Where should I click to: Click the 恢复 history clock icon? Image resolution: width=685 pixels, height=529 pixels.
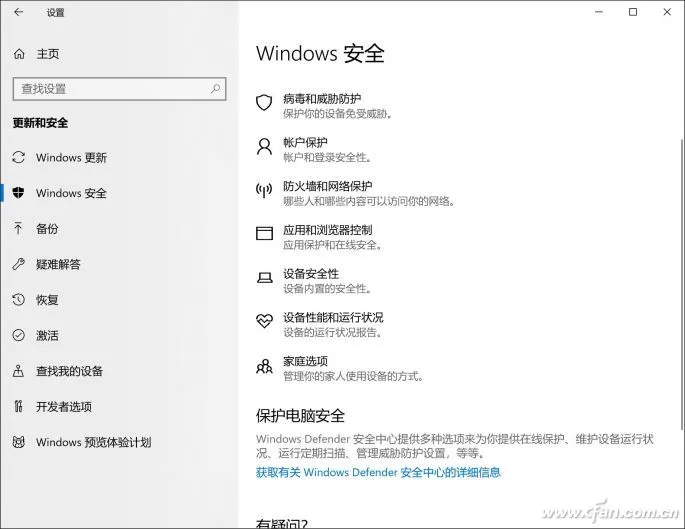[18, 300]
